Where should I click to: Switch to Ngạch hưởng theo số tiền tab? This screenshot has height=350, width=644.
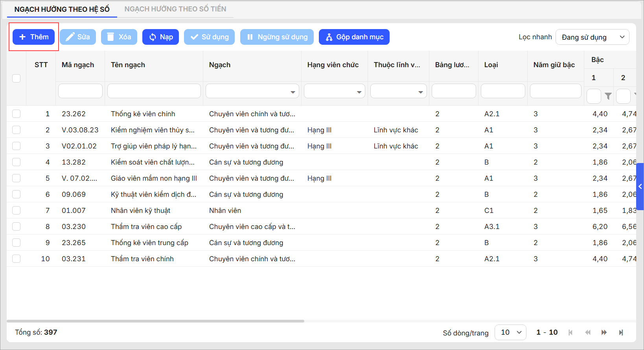point(175,9)
